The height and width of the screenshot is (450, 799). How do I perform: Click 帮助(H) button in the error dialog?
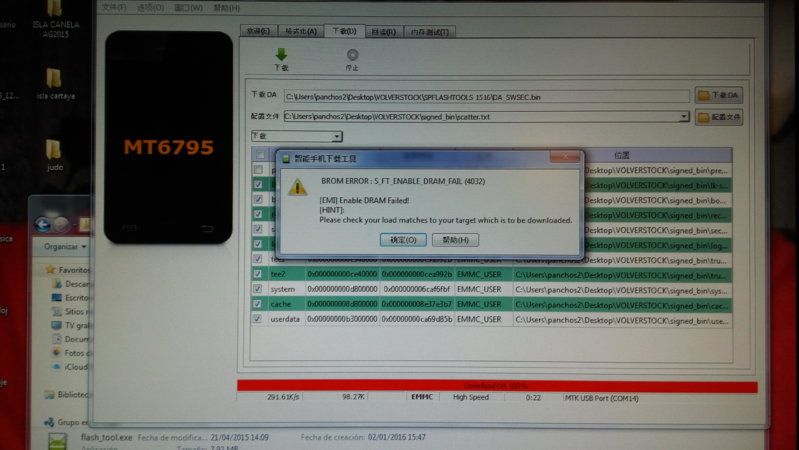455,240
